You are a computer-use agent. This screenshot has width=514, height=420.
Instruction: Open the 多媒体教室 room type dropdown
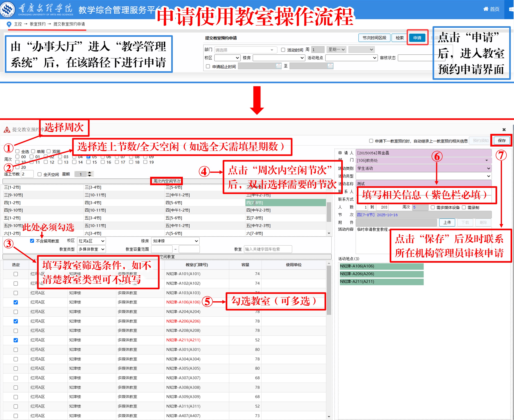pos(91,249)
